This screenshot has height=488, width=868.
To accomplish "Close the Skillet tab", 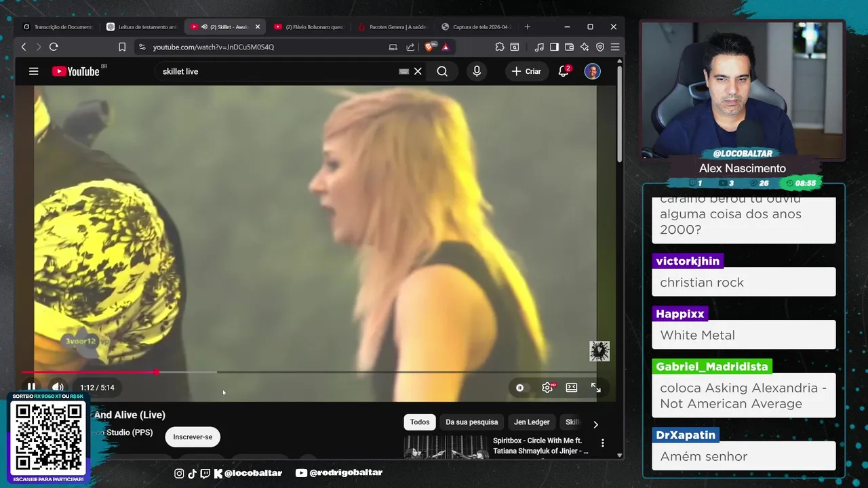I will click(258, 27).
